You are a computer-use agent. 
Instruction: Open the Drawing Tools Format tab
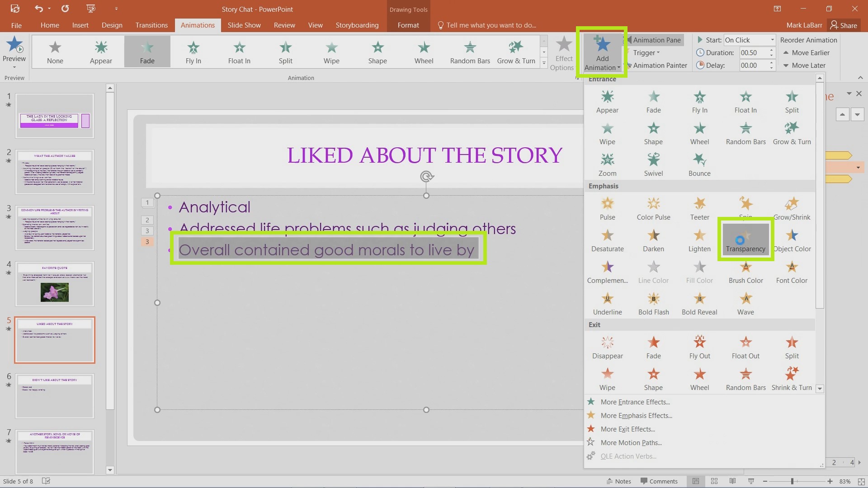click(x=408, y=25)
